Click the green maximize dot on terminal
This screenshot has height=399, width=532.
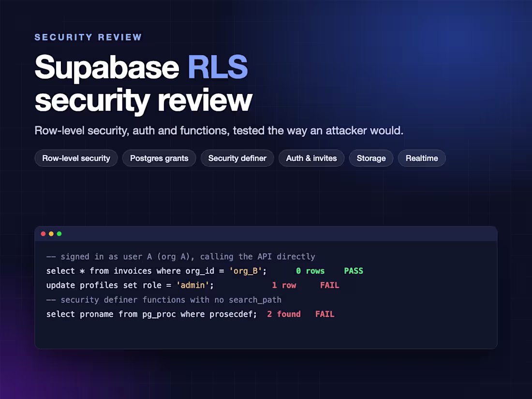pyautogui.click(x=59, y=234)
